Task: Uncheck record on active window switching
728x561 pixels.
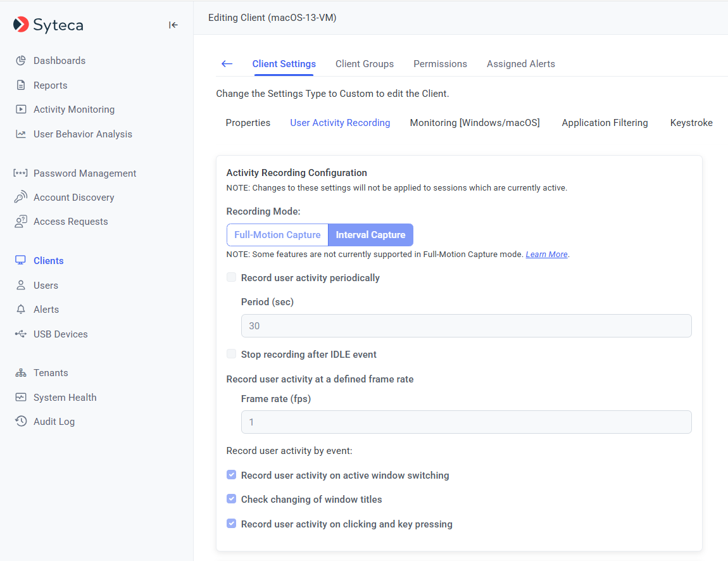Action: (232, 475)
